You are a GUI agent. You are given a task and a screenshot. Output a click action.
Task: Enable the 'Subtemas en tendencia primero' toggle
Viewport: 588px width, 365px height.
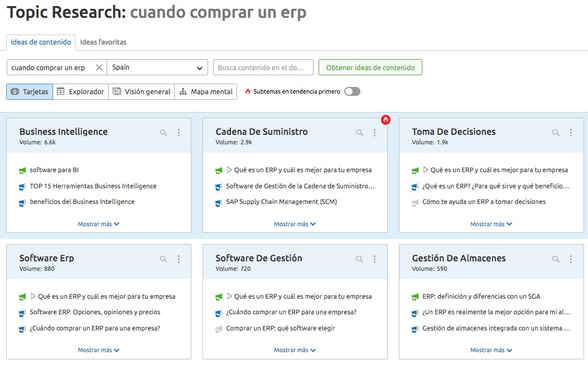[352, 91]
